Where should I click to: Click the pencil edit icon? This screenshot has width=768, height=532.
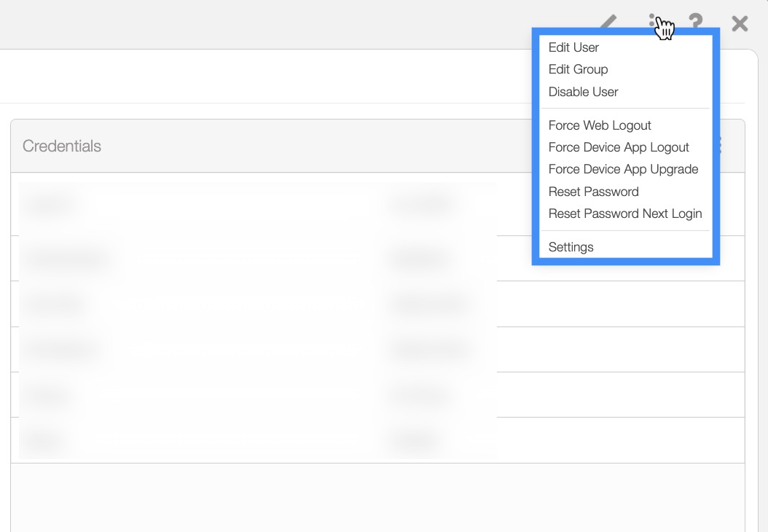[608, 23]
